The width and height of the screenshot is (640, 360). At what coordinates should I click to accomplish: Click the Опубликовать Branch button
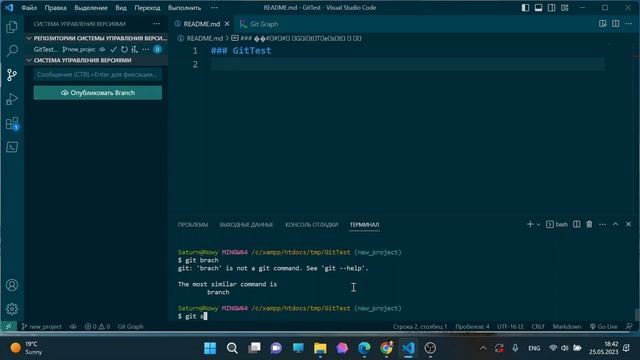tap(98, 93)
